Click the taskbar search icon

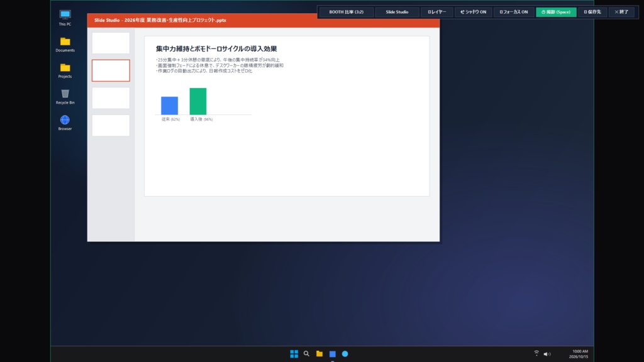(x=306, y=353)
